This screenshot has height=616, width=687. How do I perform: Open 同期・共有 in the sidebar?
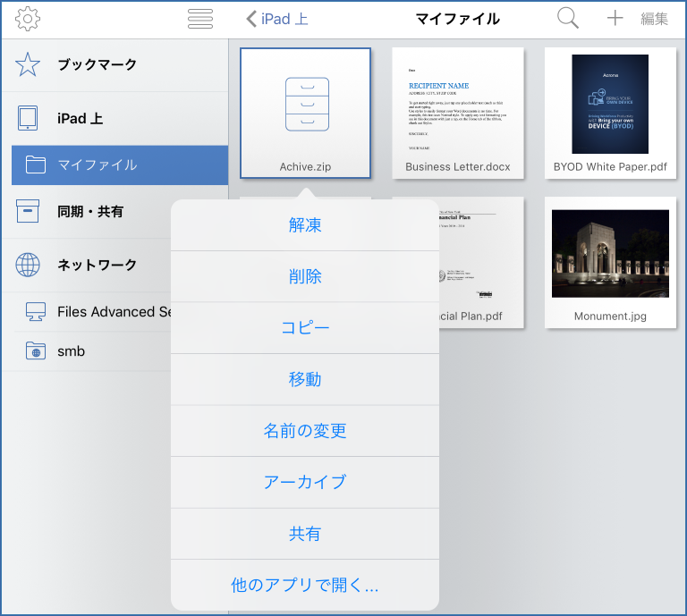[x=90, y=212]
